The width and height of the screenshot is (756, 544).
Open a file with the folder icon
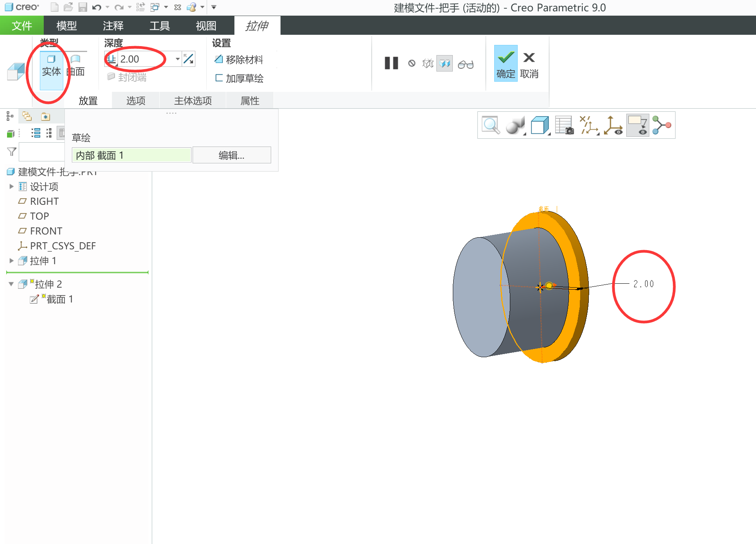[68, 7]
